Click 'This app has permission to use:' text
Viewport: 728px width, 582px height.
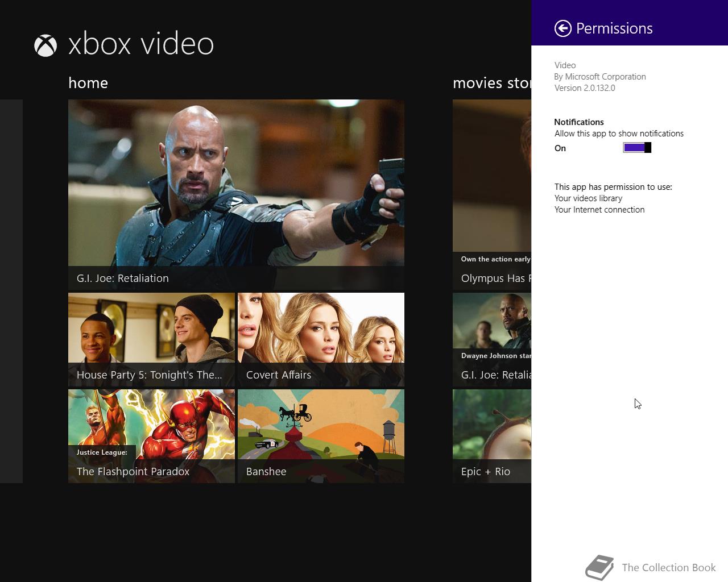(613, 187)
